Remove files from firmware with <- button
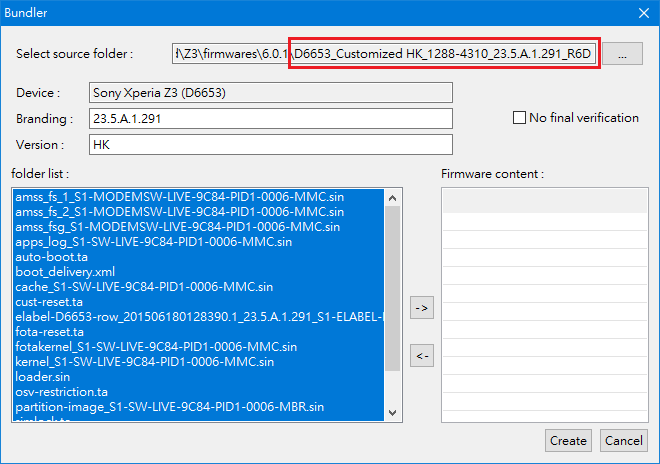Image resolution: width=660 pixels, height=464 pixels. coord(422,356)
